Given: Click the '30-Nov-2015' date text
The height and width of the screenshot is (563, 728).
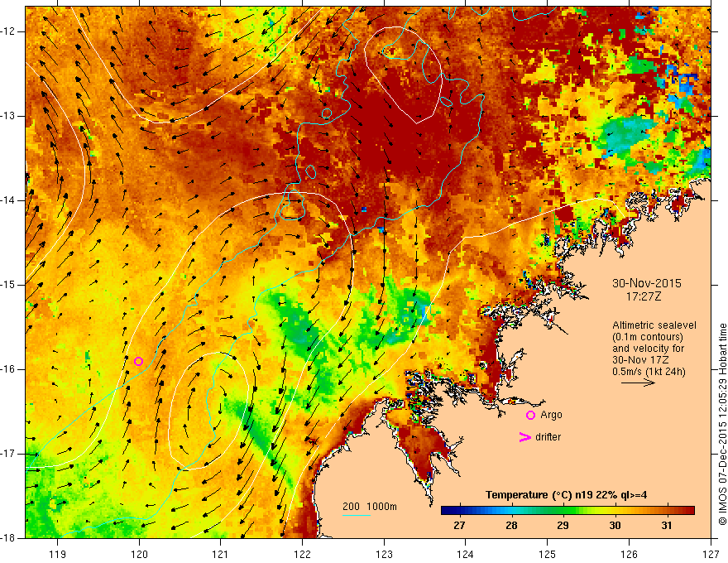Looking at the screenshot, I should [647, 283].
